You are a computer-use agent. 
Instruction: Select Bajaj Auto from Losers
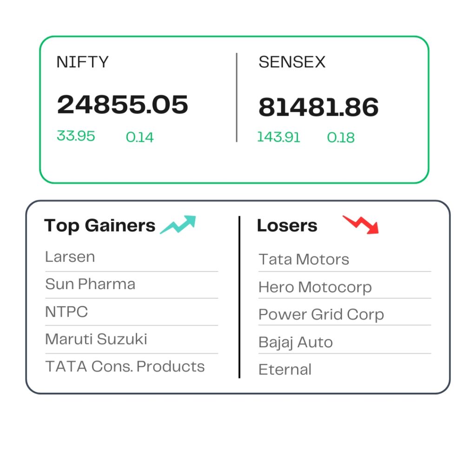pos(296,343)
